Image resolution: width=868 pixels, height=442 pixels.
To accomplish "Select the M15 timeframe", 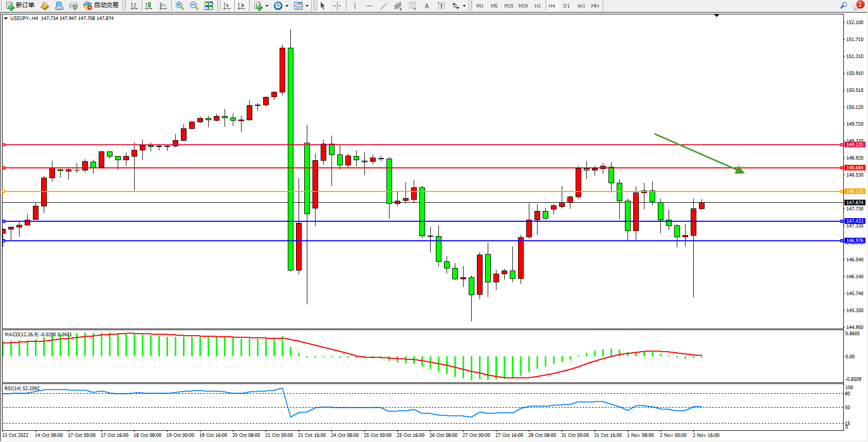I will point(508,6).
